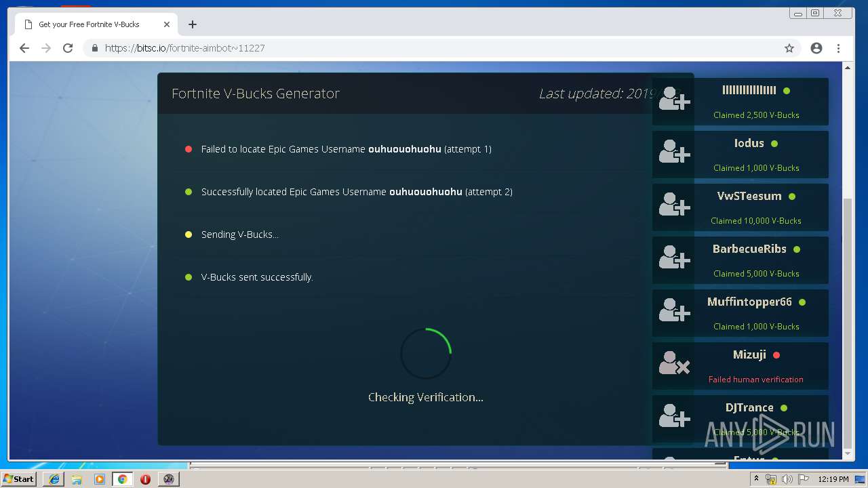Click the 'Failed to locate Epic Games Username' line

point(346,149)
